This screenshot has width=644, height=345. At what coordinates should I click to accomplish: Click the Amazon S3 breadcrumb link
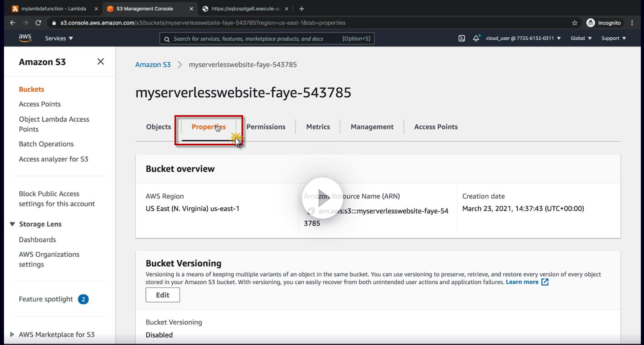point(153,65)
